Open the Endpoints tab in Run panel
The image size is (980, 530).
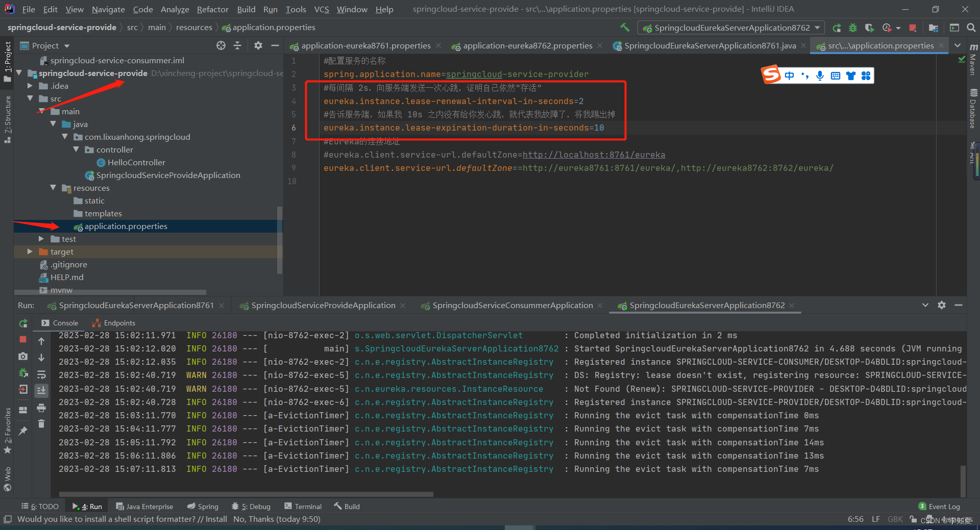[113, 323]
